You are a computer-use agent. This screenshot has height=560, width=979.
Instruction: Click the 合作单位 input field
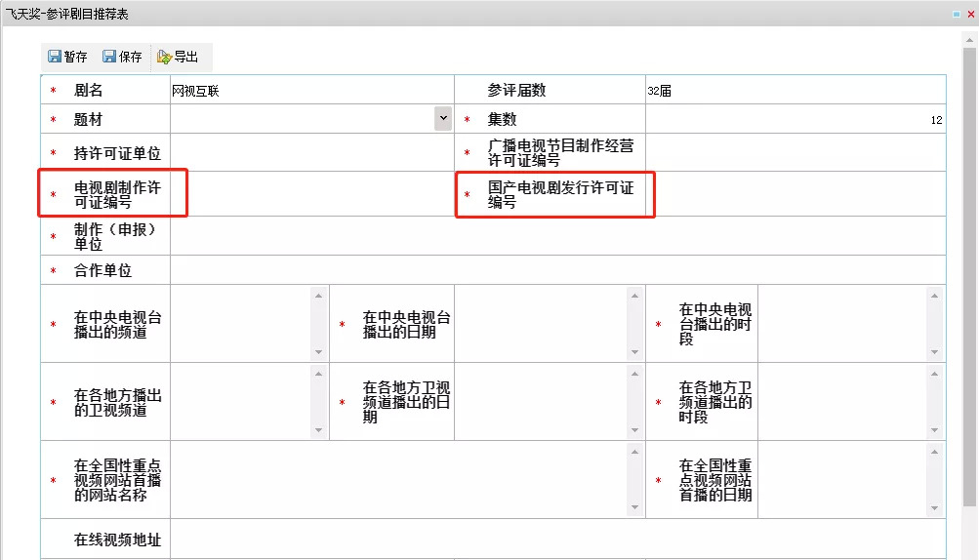pyautogui.click(x=557, y=270)
